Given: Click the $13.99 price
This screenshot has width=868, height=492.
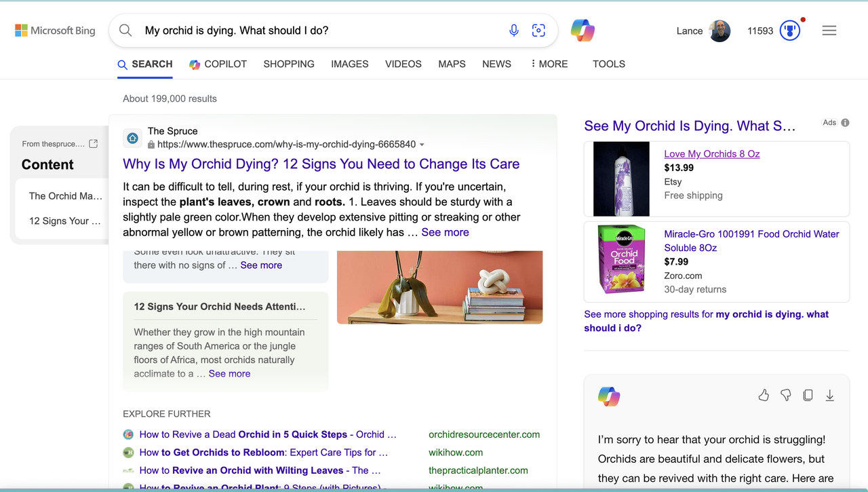Looking at the screenshot, I should click(679, 168).
